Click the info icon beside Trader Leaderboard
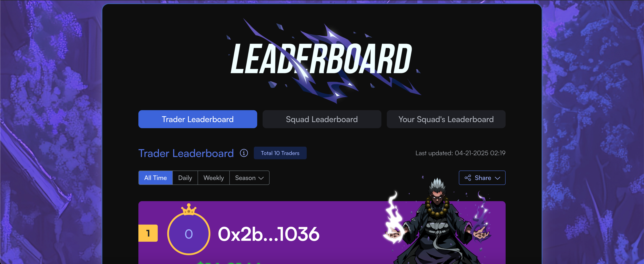This screenshot has height=264, width=644. [x=244, y=153]
